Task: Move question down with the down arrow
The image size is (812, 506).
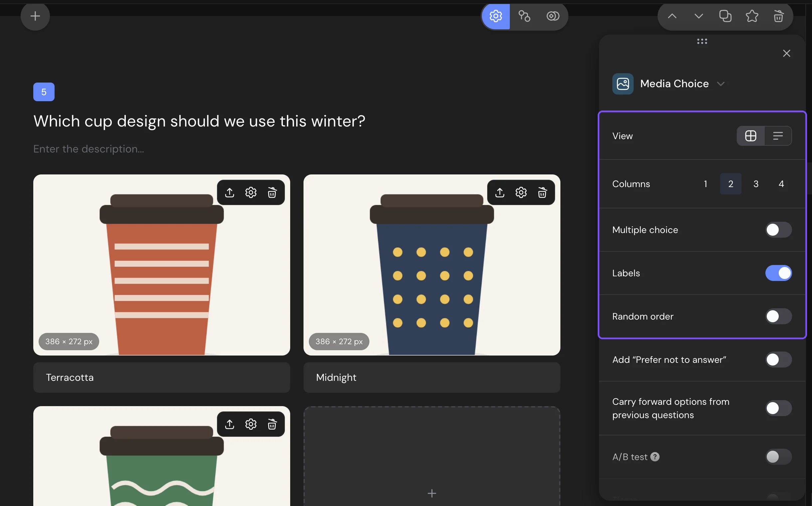Action: pos(699,16)
